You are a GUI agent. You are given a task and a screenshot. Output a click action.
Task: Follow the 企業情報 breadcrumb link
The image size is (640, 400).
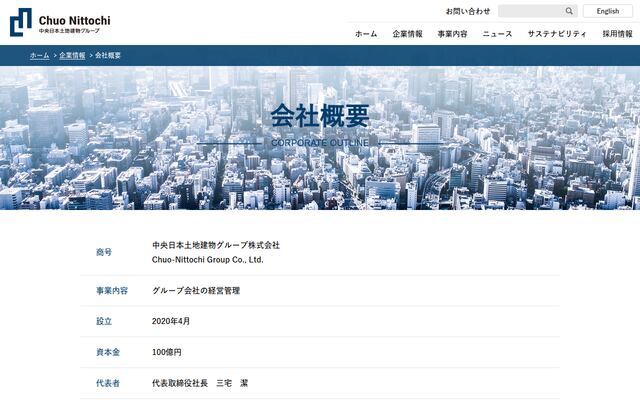pos(72,56)
